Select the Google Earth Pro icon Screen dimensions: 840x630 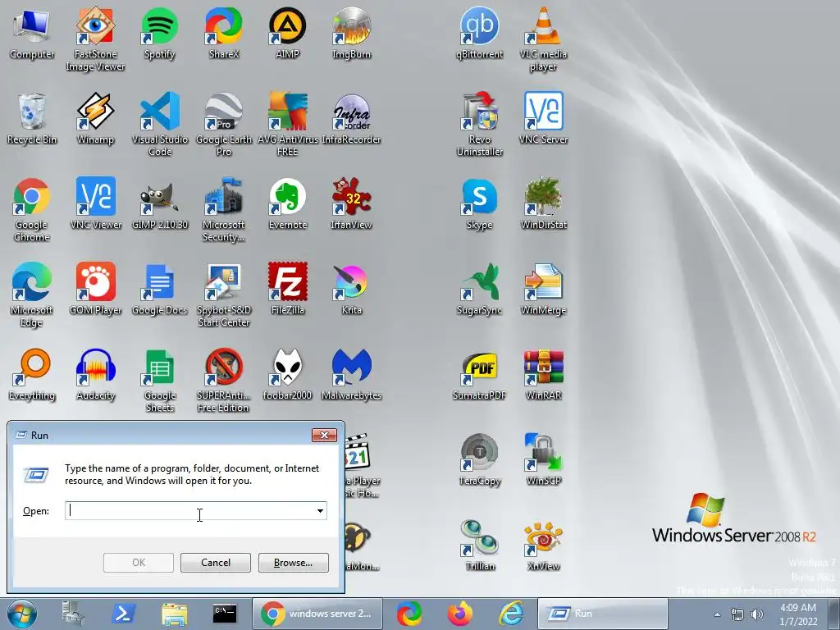click(223, 125)
